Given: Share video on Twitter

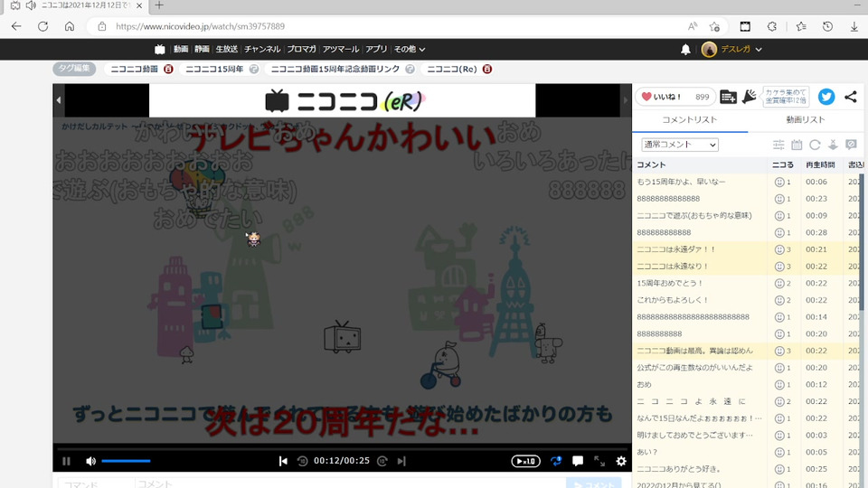Looking at the screenshot, I should tap(826, 97).
